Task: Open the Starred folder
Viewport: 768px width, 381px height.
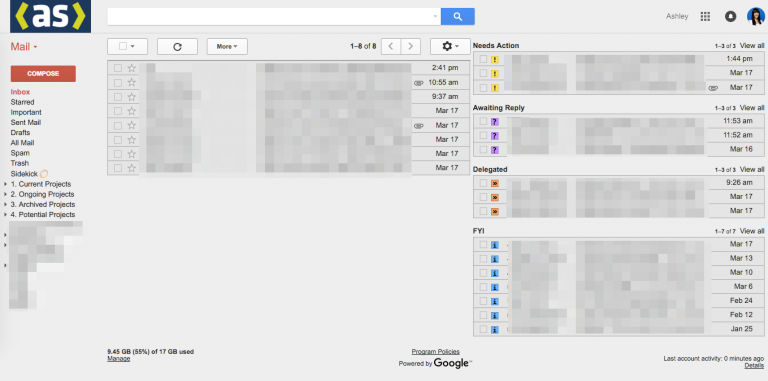Action: coord(23,102)
